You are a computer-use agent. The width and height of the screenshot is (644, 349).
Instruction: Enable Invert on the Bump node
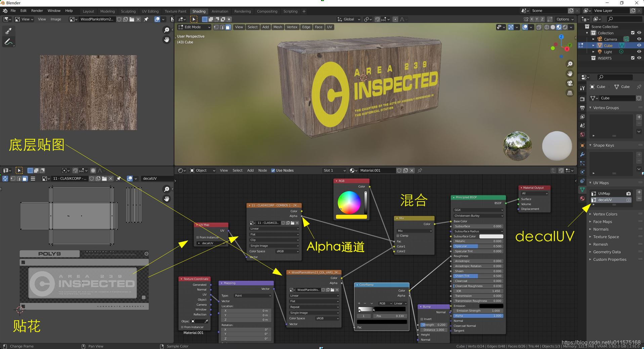pos(422,319)
